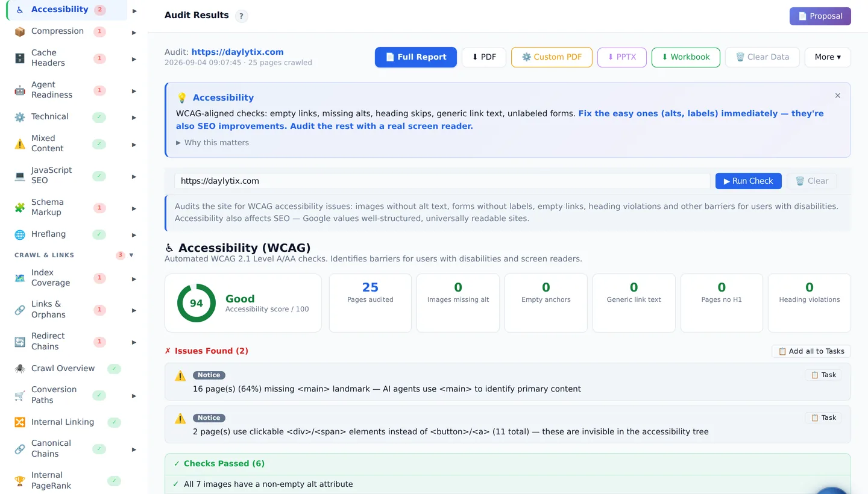Click the Issues Found (2) heading
The width and height of the screenshot is (868, 494).
pos(206,351)
